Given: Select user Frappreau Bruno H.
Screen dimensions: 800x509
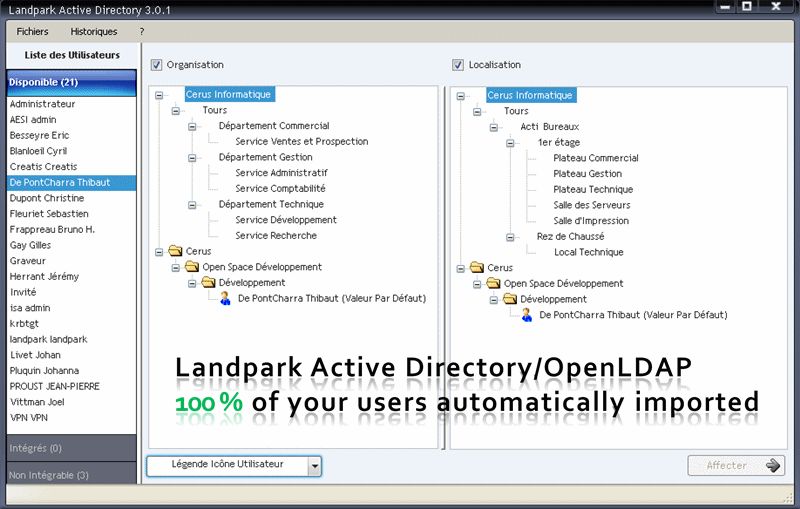Looking at the screenshot, I should [52, 230].
